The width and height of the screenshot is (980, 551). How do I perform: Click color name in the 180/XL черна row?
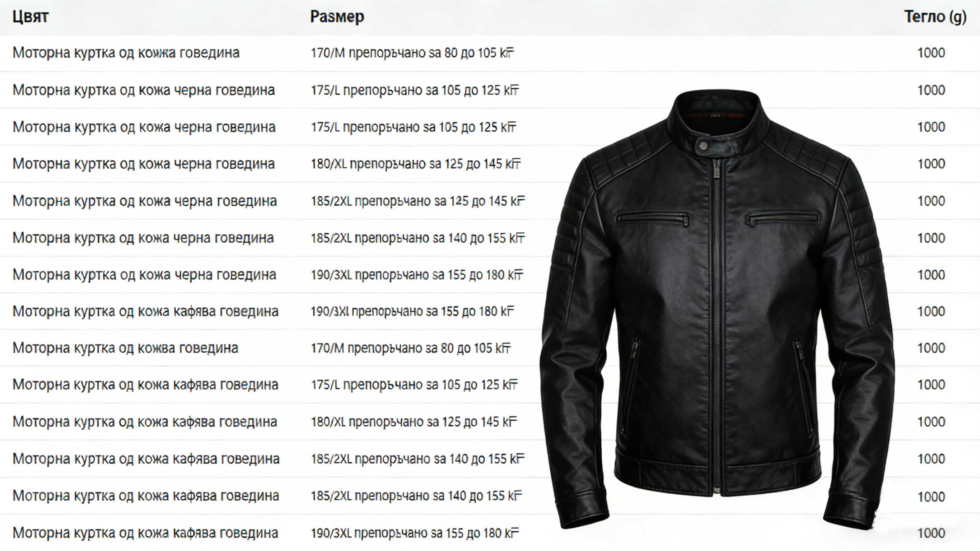(x=144, y=164)
